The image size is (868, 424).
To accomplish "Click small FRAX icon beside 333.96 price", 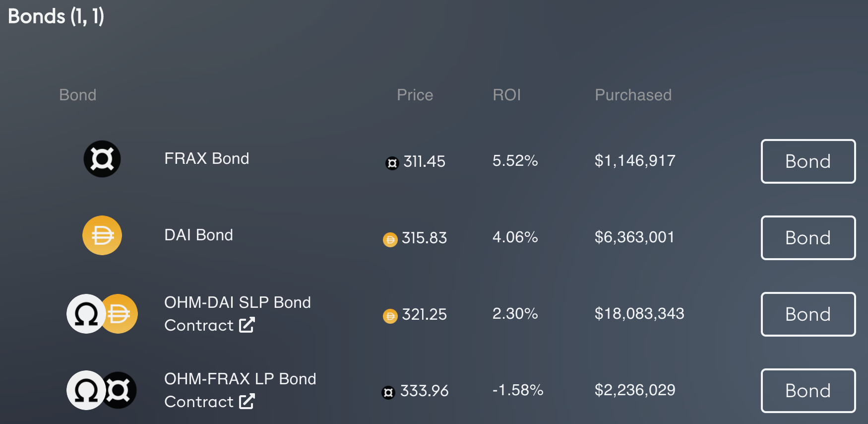I will tap(388, 393).
